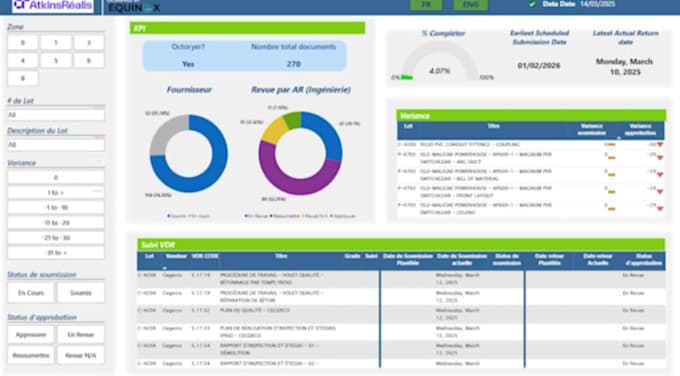
Task: Sort Suivi VDR table by VDR CODE column
Action: pos(205,256)
